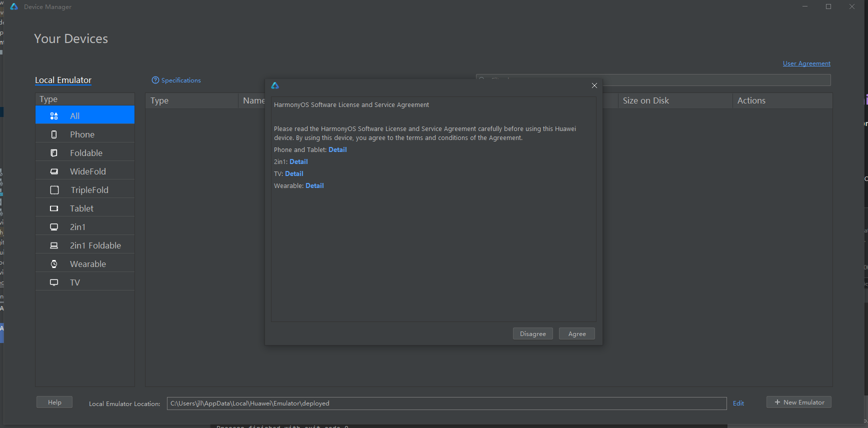Select TV in the Type list
868x428 pixels.
tap(85, 282)
